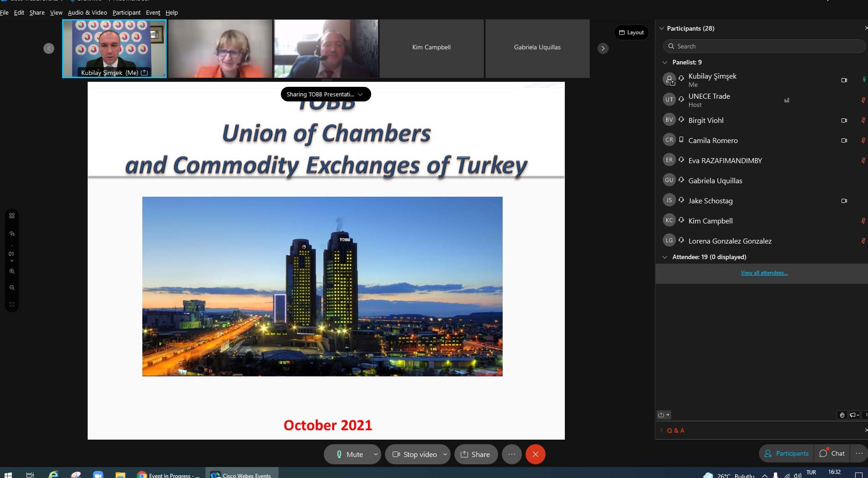Open video options arrow next to Stop video
The image size is (868, 478).
(445, 454)
